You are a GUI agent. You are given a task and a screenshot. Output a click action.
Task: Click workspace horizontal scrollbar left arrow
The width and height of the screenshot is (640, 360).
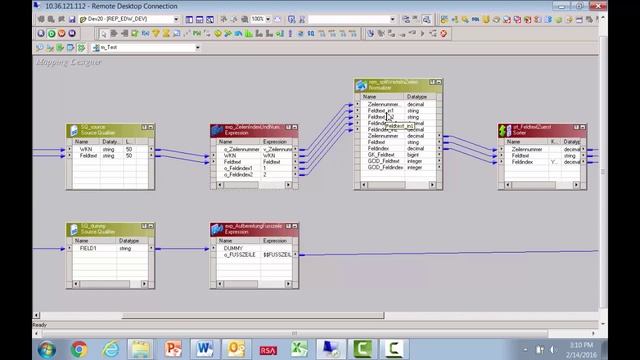coord(36,316)
